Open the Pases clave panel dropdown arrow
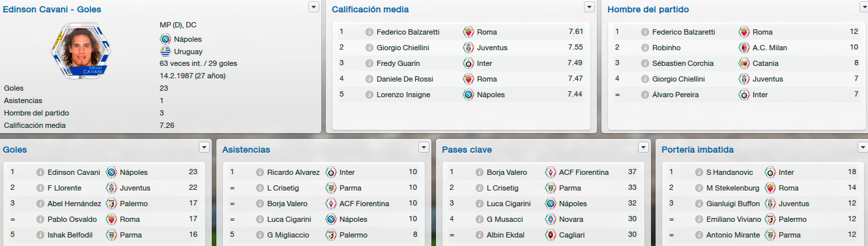The height and width of the screenshot is (246, 868). click(x=644, y=147)
